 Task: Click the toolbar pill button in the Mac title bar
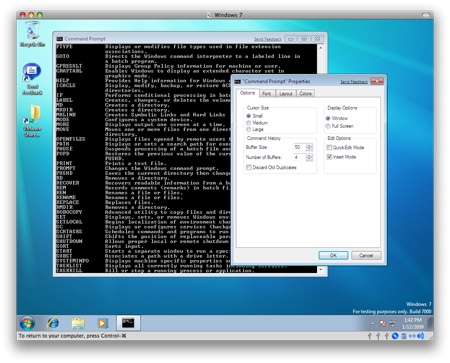[426, 15]
